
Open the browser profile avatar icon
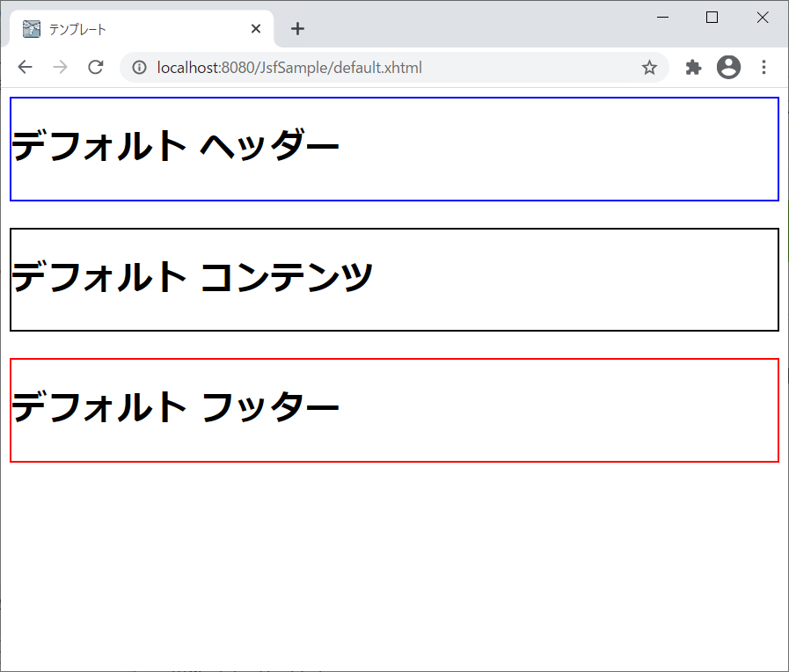click(x=728, y=67)
